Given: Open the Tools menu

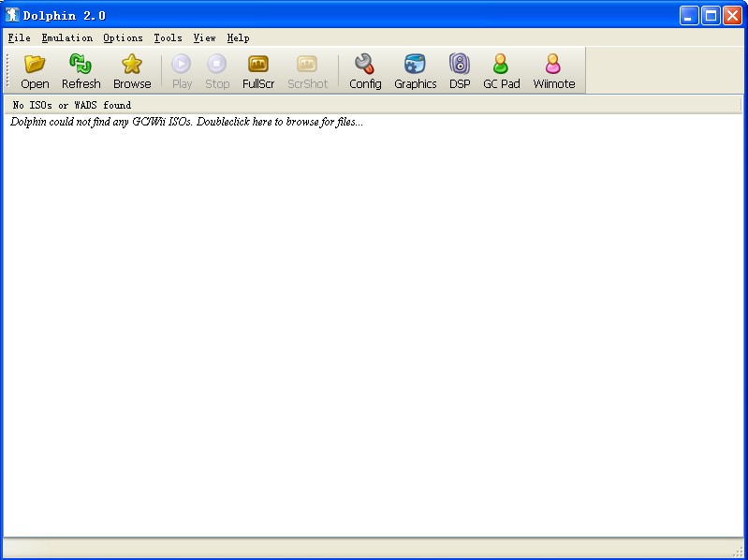Looking at the screenshot, I should [x=168, y=37].
